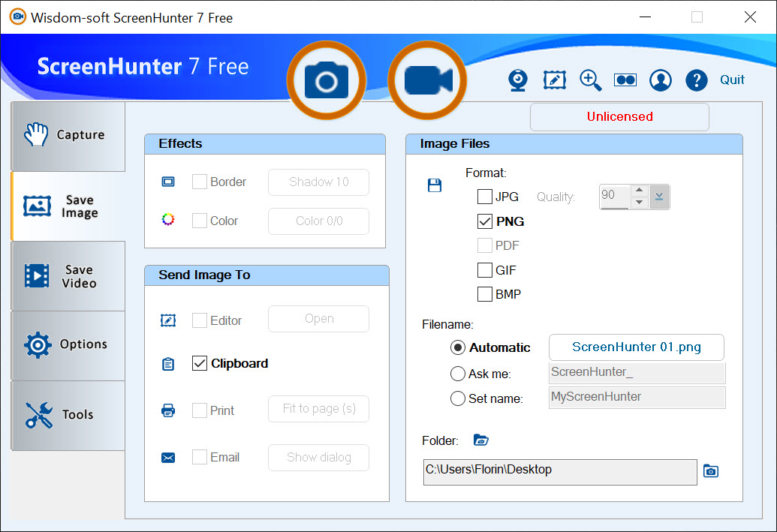Tick the GIF format checkbox
Viewport: 777px width, 532px height.
pos(485,270)
